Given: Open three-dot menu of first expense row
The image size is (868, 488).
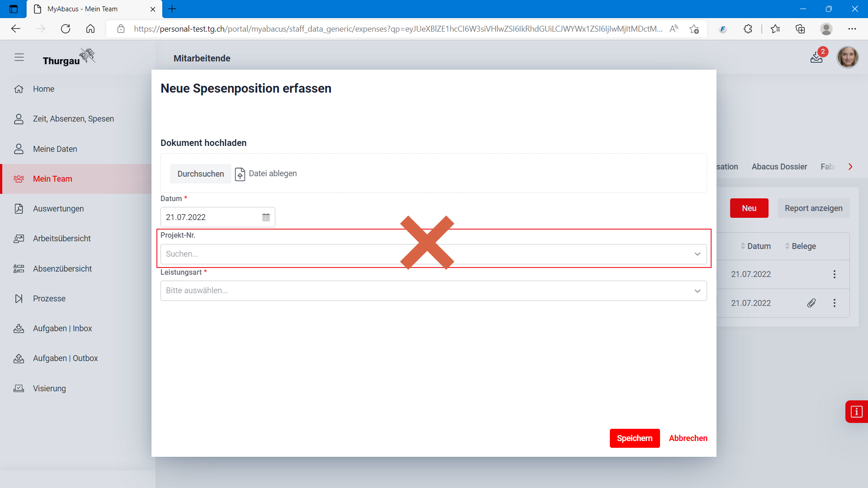Looking at the screenshot, I should pos(835,274).
